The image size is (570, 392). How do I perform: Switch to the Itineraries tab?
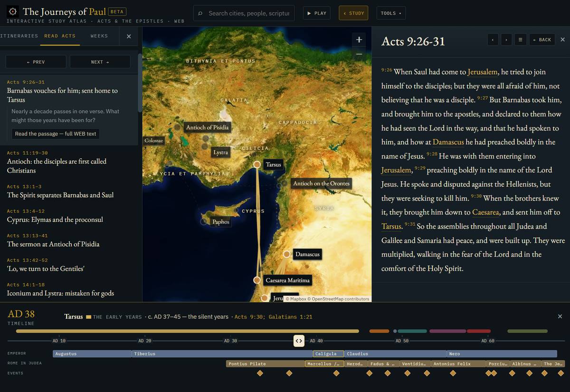click(x=19, y=36)
